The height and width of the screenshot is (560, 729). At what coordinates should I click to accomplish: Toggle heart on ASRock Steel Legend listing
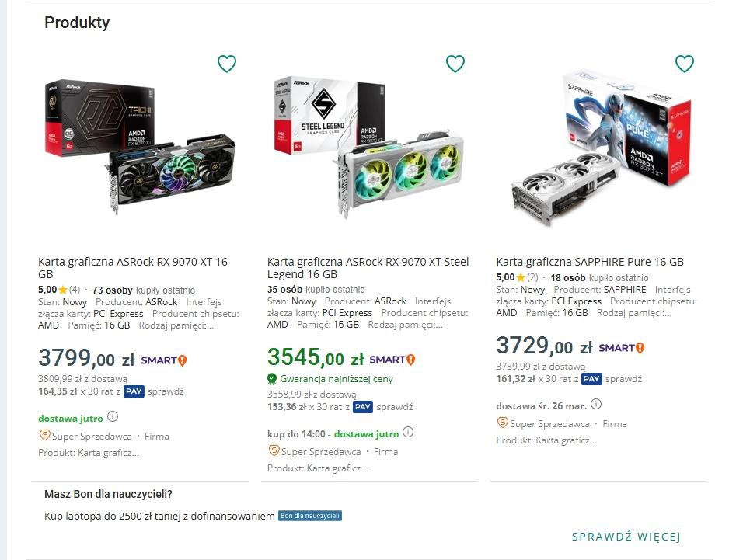[x=455, y=64]
